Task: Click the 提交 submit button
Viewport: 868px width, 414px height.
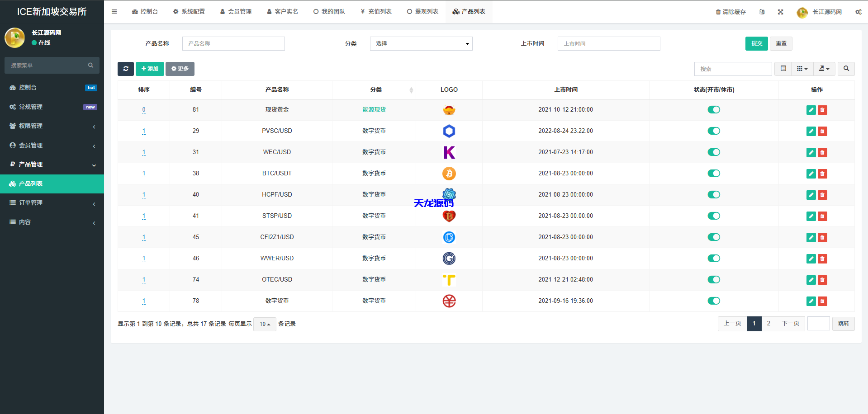Action: (756, 43)
